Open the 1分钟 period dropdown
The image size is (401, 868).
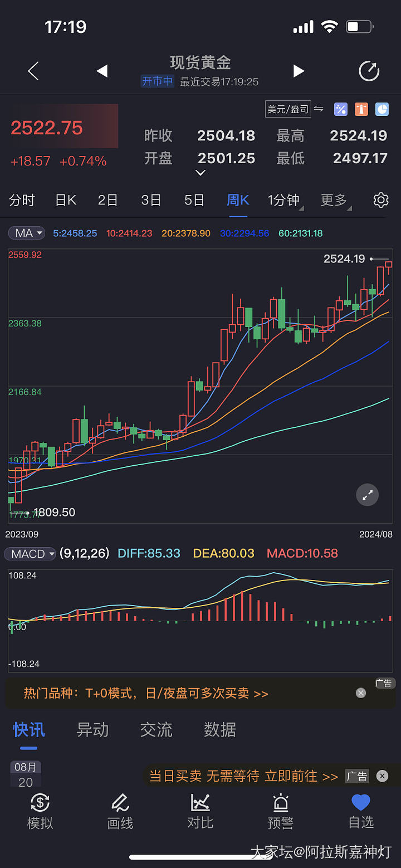285,200
